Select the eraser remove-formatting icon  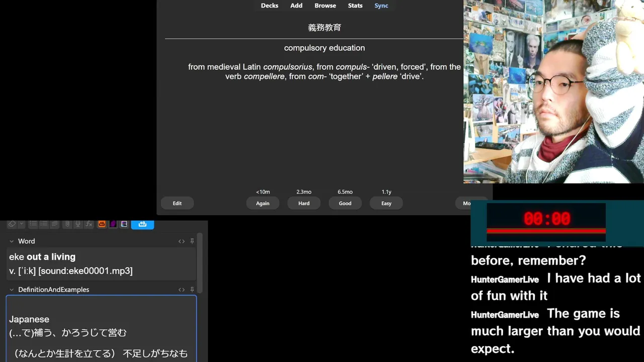coord(12,224)
